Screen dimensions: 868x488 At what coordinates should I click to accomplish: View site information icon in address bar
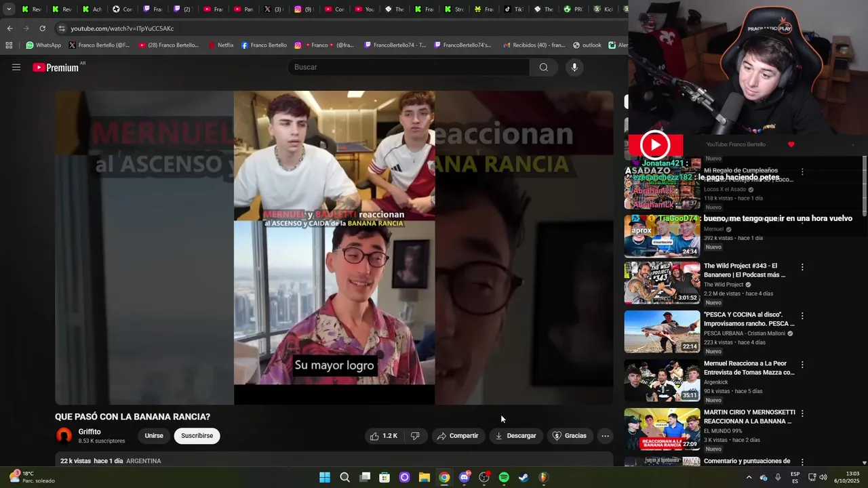[x=62, y=28]
